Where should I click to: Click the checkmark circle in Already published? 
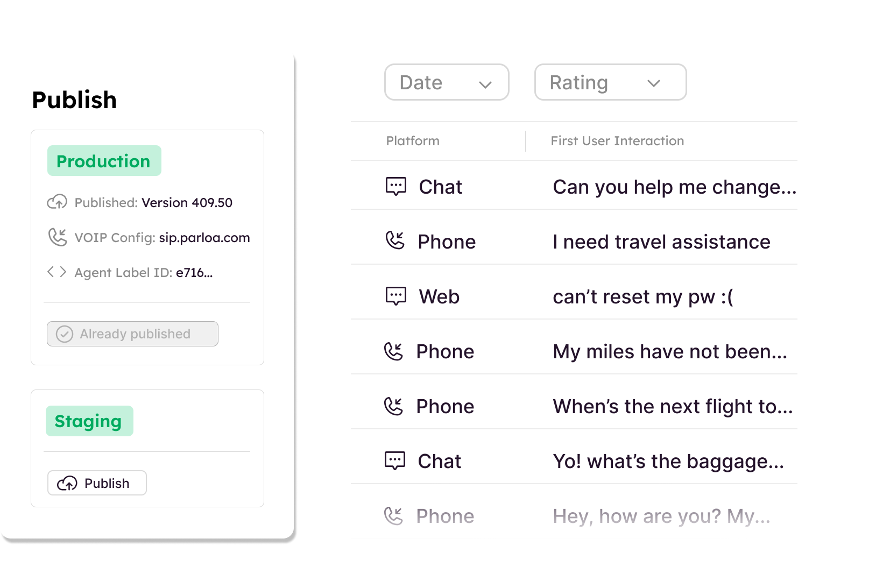65,334
